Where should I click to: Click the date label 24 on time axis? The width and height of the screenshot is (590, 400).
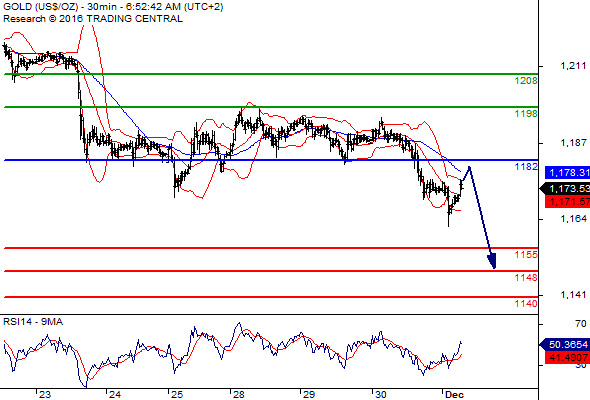coord(115,395)
